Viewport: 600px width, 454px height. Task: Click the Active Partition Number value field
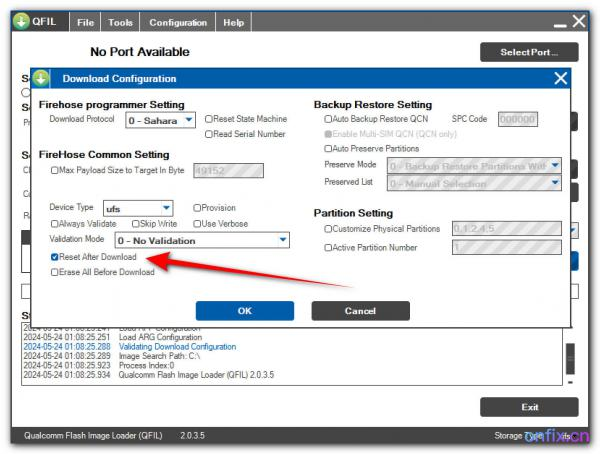click(x=507, y=247)
